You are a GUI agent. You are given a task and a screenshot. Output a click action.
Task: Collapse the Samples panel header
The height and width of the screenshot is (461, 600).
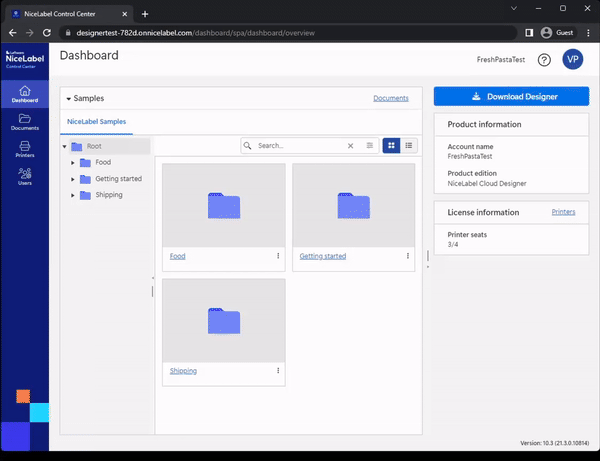tap(68, 99)
